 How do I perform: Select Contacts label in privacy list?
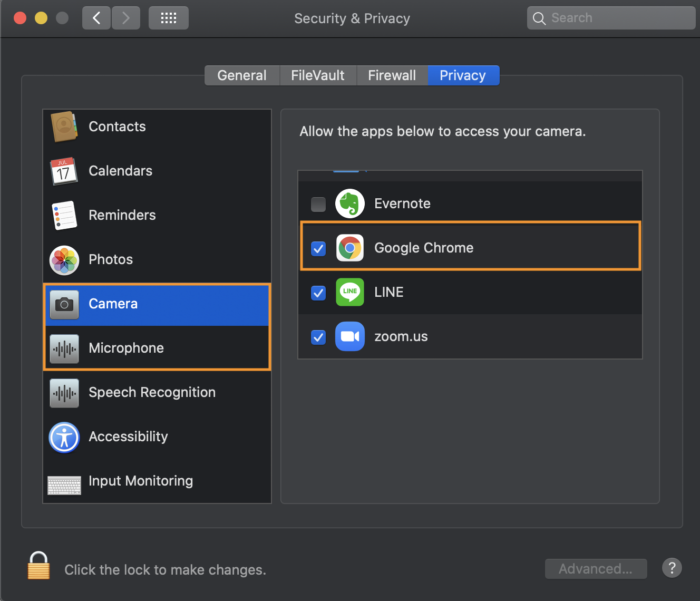[x=117, y=127]
